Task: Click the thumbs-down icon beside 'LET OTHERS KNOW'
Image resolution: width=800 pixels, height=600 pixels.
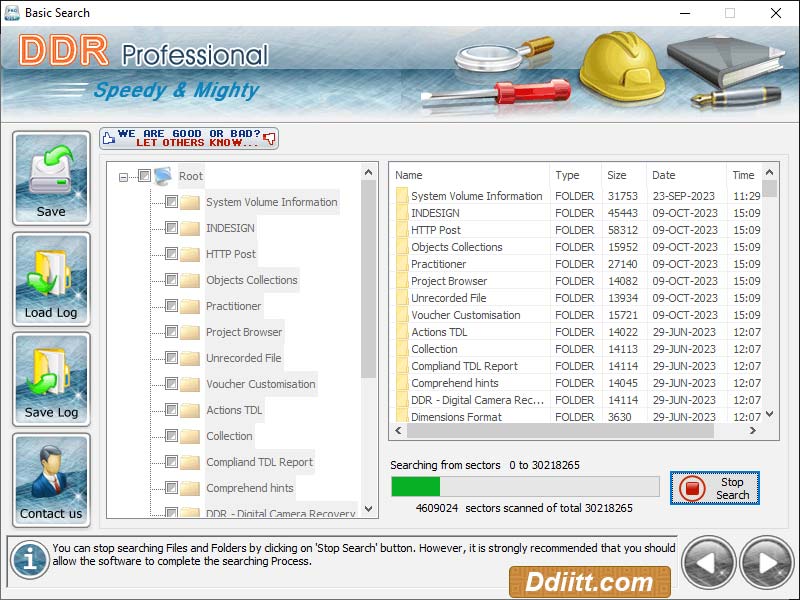Action: coord(266,138)
